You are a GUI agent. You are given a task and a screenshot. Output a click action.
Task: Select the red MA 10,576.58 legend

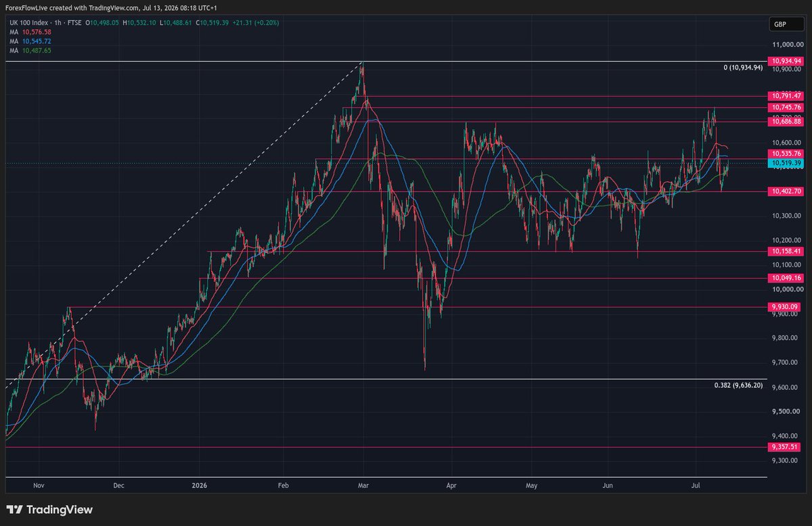(x=29, y=31)
